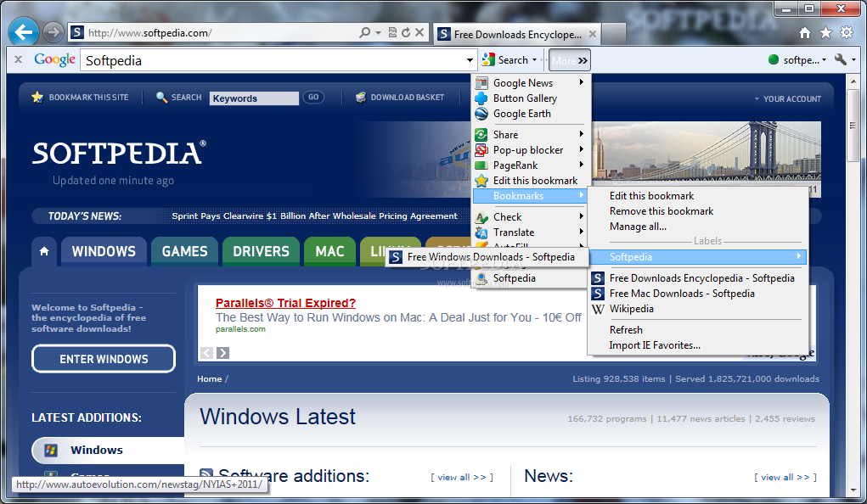Expand YOUR ACCOUNT dropdown
Image resolution: width=867 pixels, height=504 pixels.
click(787, 99)
